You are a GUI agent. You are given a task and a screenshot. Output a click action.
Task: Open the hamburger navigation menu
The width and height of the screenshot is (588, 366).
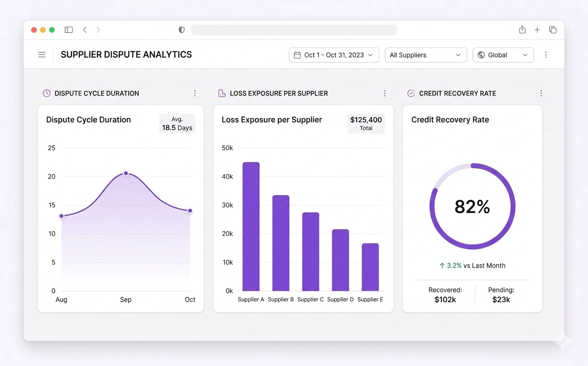[42, 55]
